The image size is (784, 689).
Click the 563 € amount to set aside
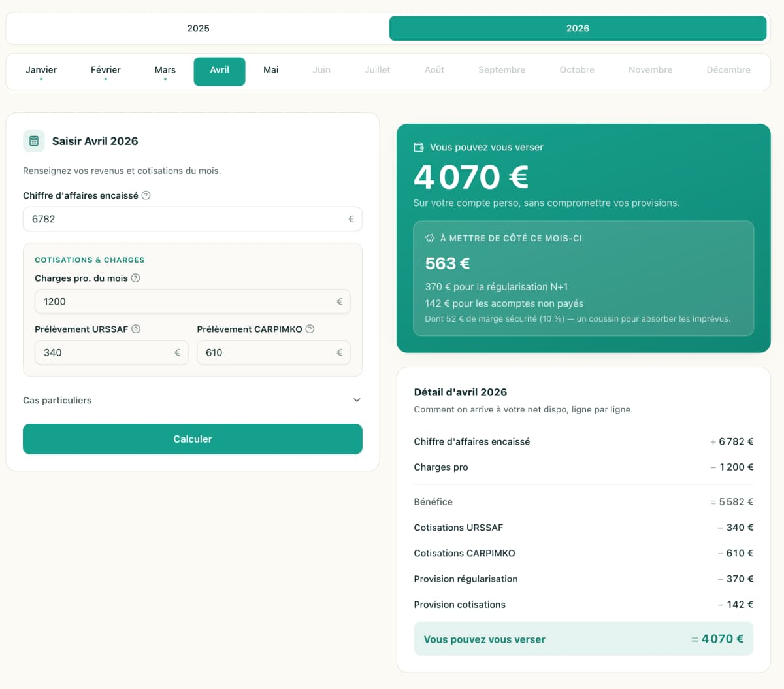point(448,263)
